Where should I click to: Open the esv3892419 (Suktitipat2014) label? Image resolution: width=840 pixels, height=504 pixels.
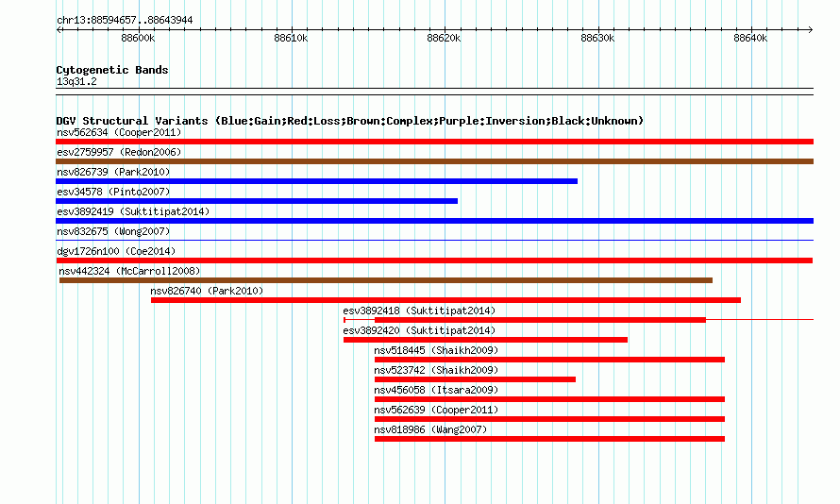point(133,211)
